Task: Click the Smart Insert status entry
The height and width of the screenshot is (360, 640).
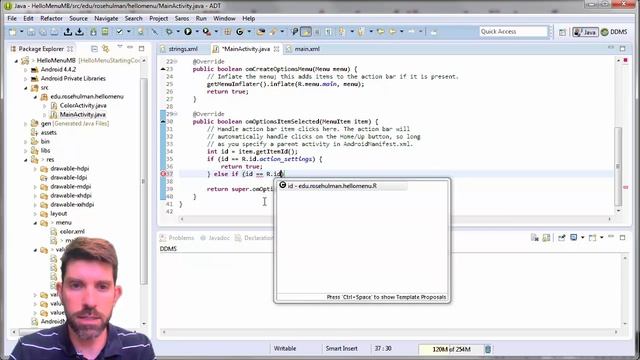Action: pyautogui.click(x=341, y=349)
